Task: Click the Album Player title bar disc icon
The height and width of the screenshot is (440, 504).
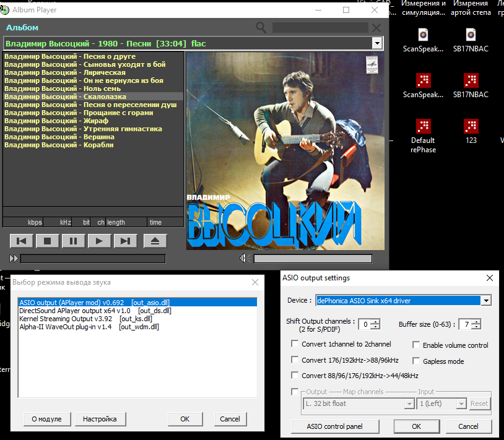Action: [x=4, y=10]
